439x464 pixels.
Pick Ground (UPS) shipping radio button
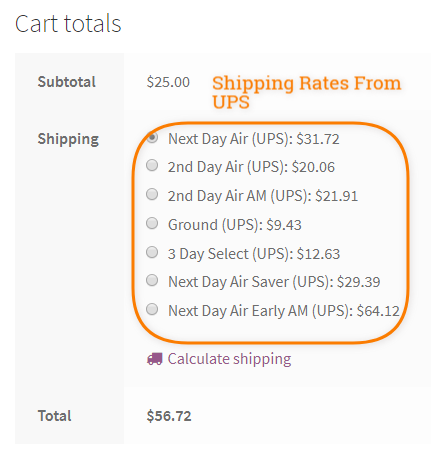coord(152,223)
